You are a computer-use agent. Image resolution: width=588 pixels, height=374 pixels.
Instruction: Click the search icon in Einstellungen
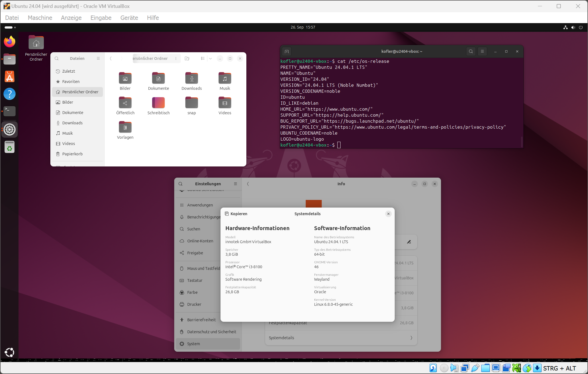[180, 184]
